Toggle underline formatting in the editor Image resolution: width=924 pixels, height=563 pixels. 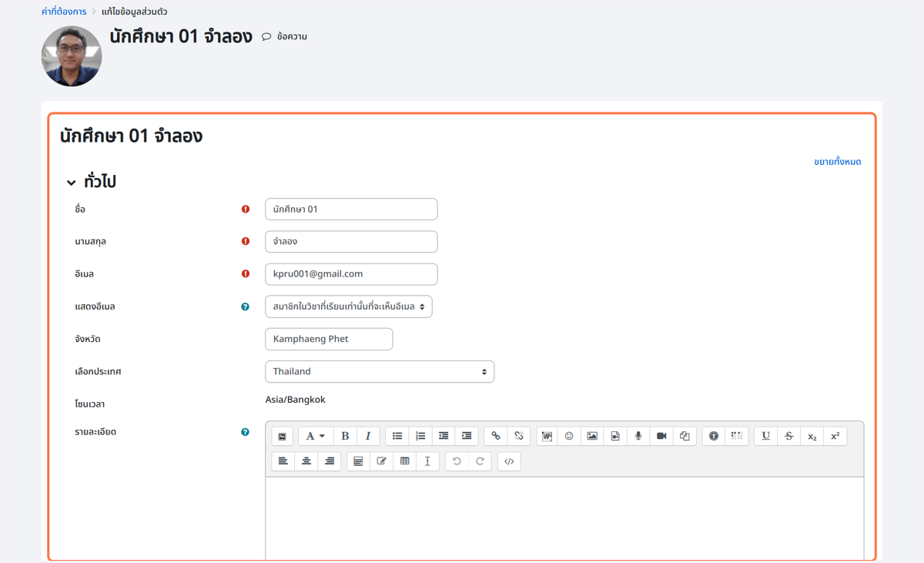click(x=765, y=436)
